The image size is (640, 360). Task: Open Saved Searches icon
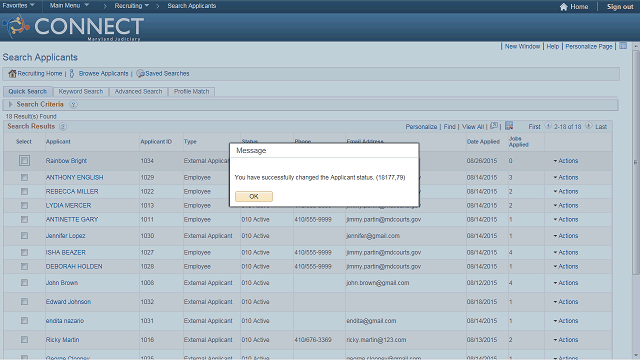pyautogui.click(x=140, y=73)
